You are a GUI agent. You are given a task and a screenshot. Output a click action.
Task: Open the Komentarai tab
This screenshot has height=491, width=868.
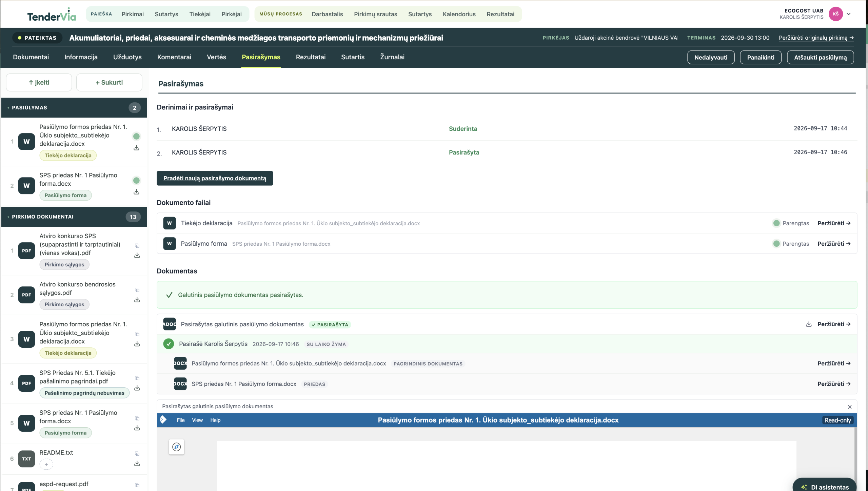click(174, 57)
